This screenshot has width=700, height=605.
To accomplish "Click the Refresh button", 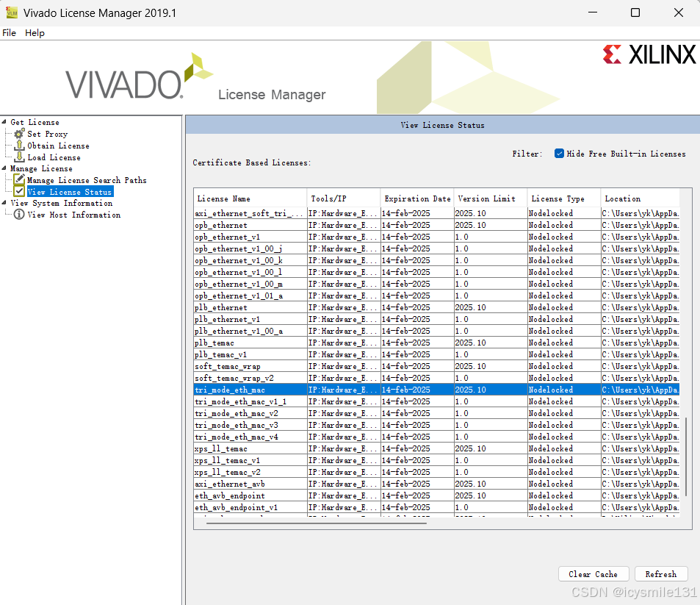I will (661, 574).
